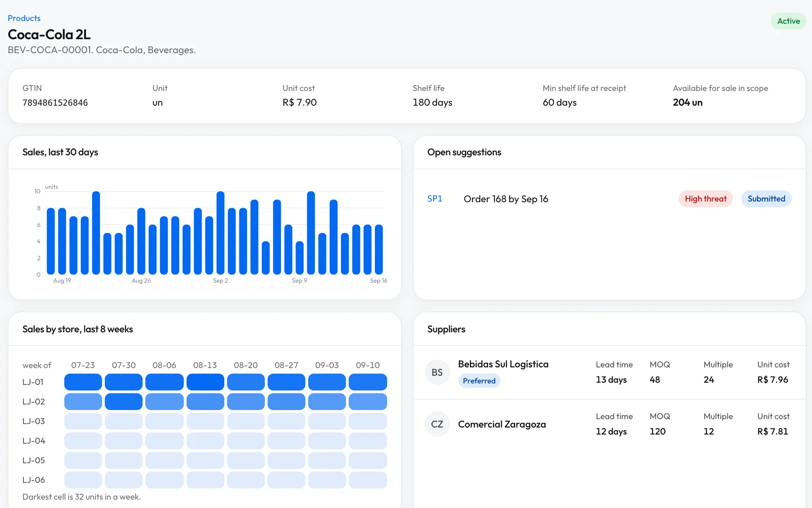The image size is (812, 508).
Task: Click the Sales by store, last 8 weeks heading
Action: point(78,329)
